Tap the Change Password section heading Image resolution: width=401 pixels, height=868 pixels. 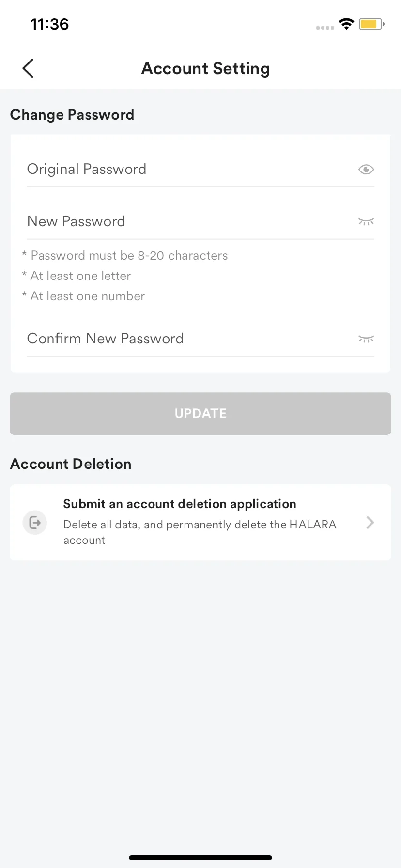pyautogui.click(x=72, y=115)
